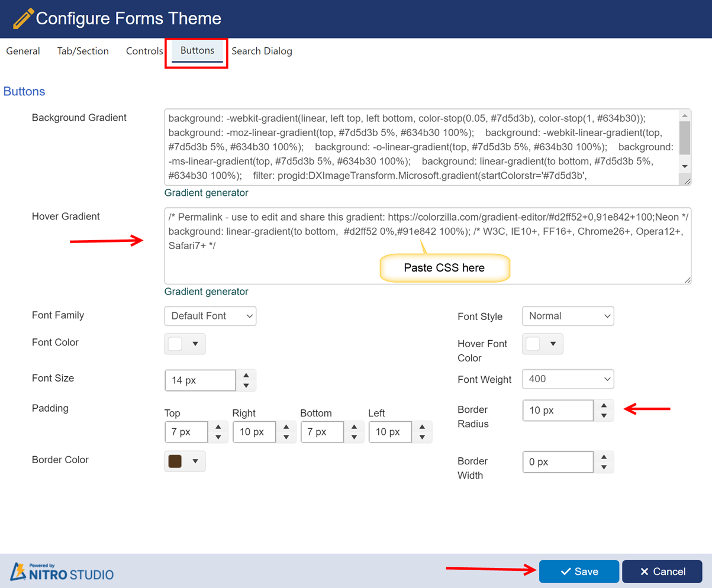Click the Border Width increment arrow
Image resolution: width=712 pixels, height=588 pixels.
click(x=604, y=457)
